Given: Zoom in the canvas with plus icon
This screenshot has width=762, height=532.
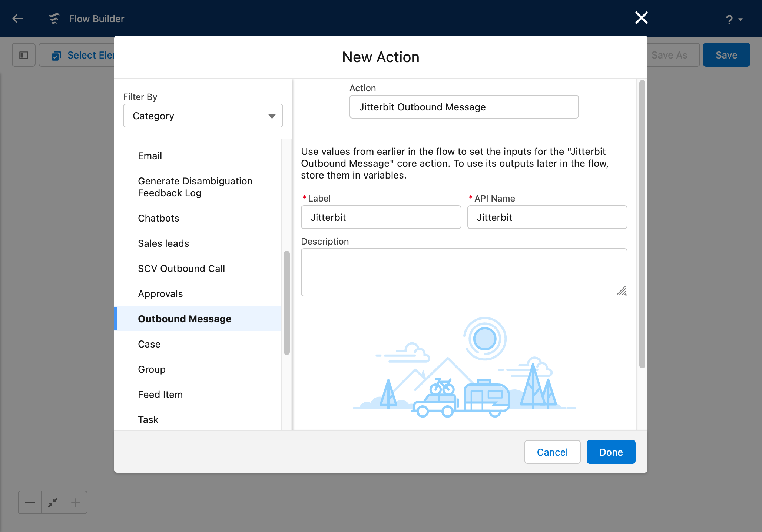Looking at the screenshot, I should 76,503.
